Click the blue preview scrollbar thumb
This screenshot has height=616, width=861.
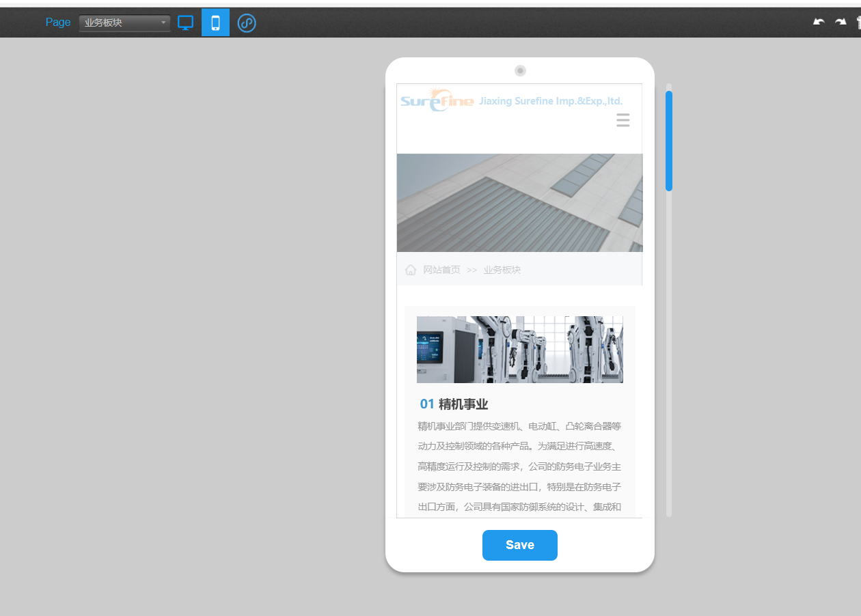tap(669, 140)
